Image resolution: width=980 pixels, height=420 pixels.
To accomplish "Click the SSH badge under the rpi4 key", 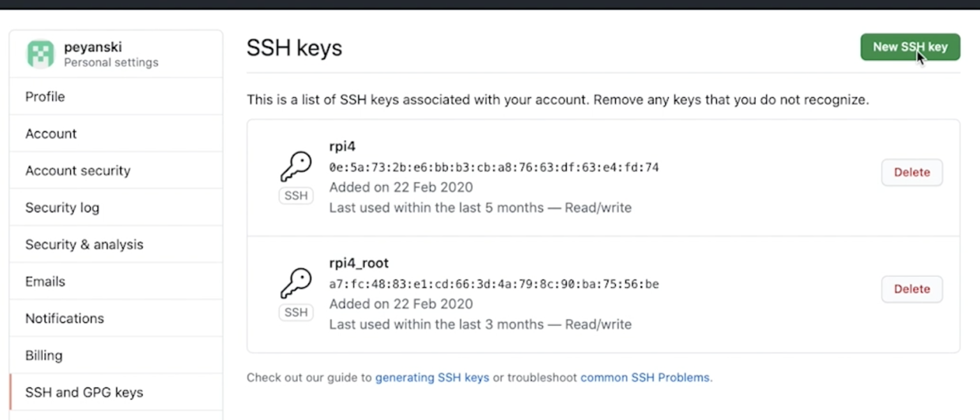I will pyautogui.click(x=295, y=195).
